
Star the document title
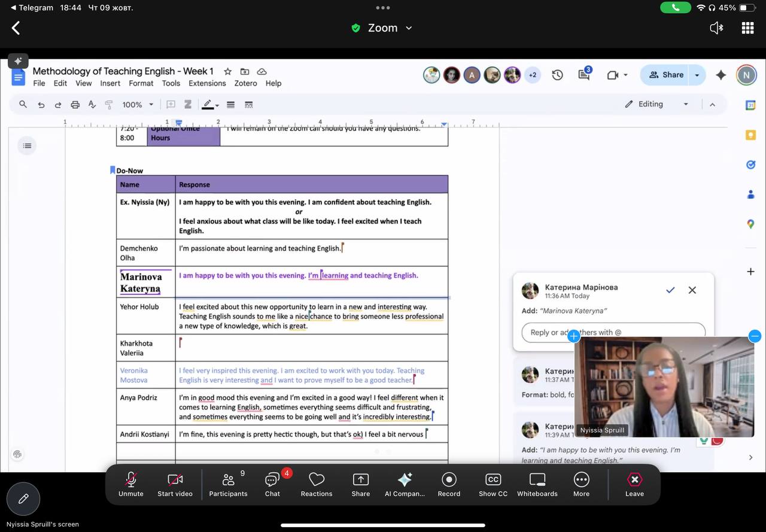point(227,71)
